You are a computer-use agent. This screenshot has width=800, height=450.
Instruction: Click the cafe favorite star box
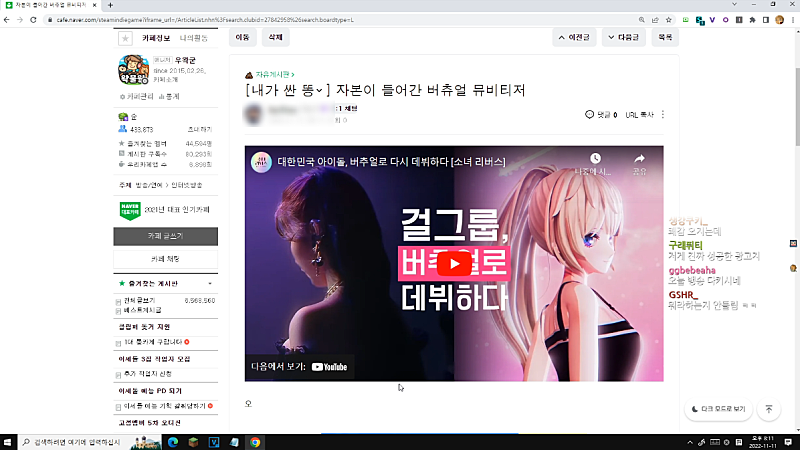[x=125, y=38]
